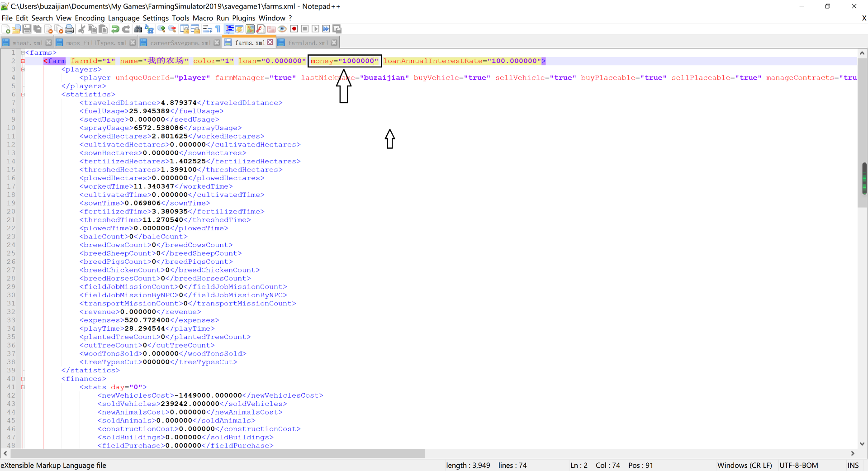Viewport: 868px width, 471px height.
Task: Click the UTF-8-BOM encoding status field
Action: point(799,466)
